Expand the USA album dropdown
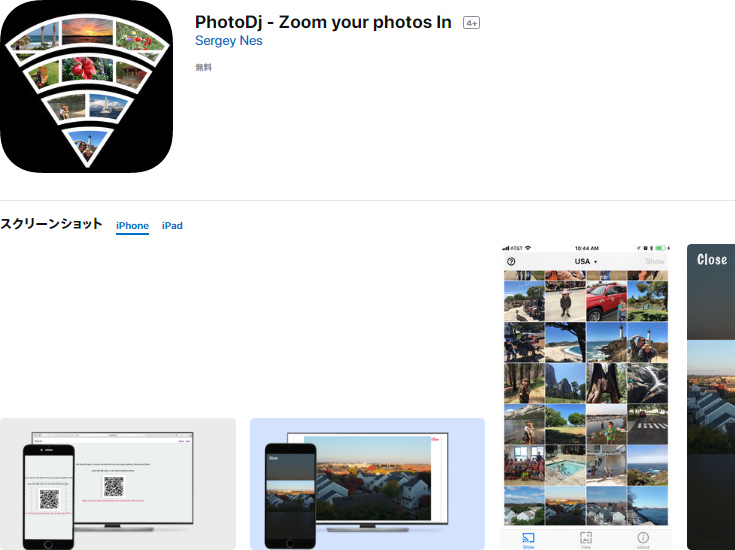The image size is (735, 550). point(585,261)
